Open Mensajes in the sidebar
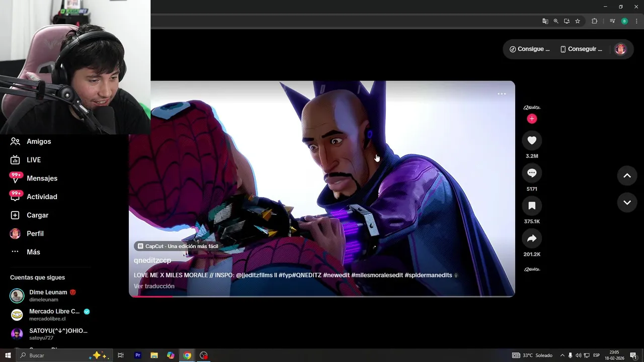644x362 pixels. (x=34, y=178)
